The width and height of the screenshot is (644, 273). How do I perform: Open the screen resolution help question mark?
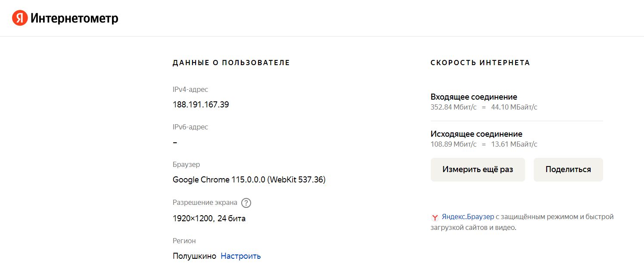pos(246,203)
